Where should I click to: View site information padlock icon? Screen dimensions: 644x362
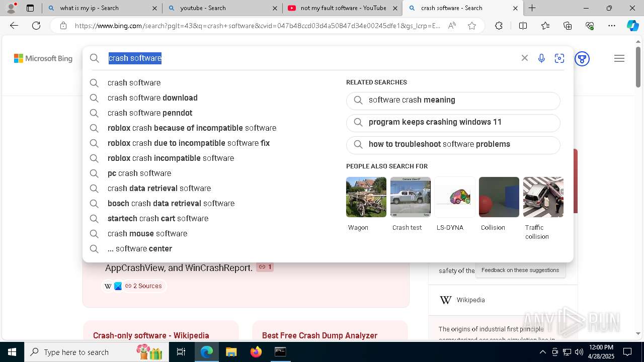coord(63,26)
